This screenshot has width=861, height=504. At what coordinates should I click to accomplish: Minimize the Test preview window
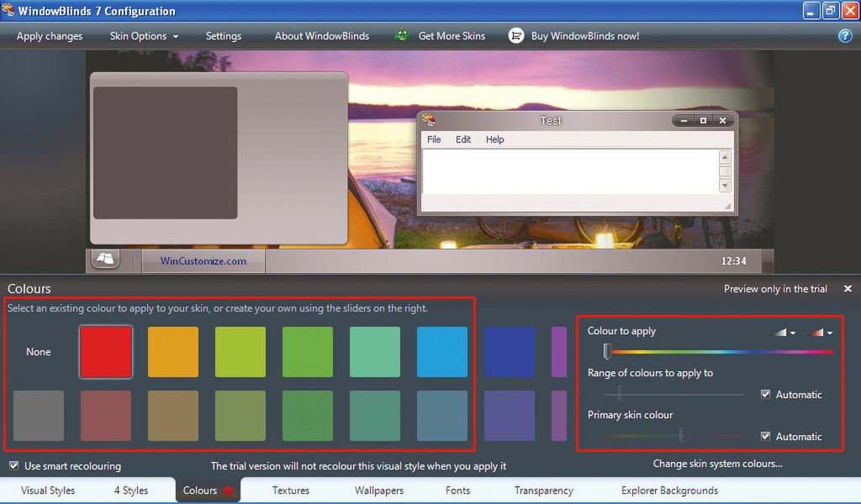click(x=684, y=121)
